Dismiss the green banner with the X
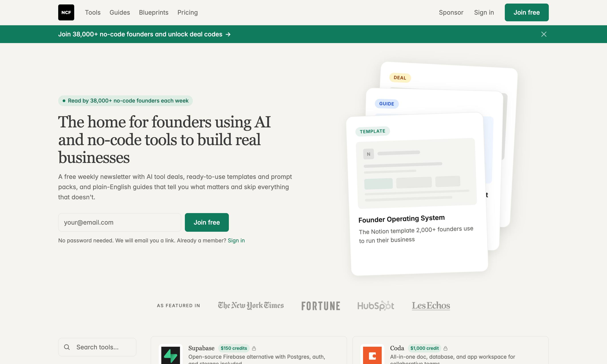 (x=544, y=34)
